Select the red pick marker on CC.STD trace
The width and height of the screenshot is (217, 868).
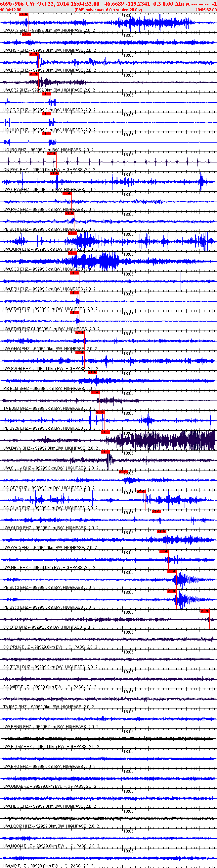(205, 611)
